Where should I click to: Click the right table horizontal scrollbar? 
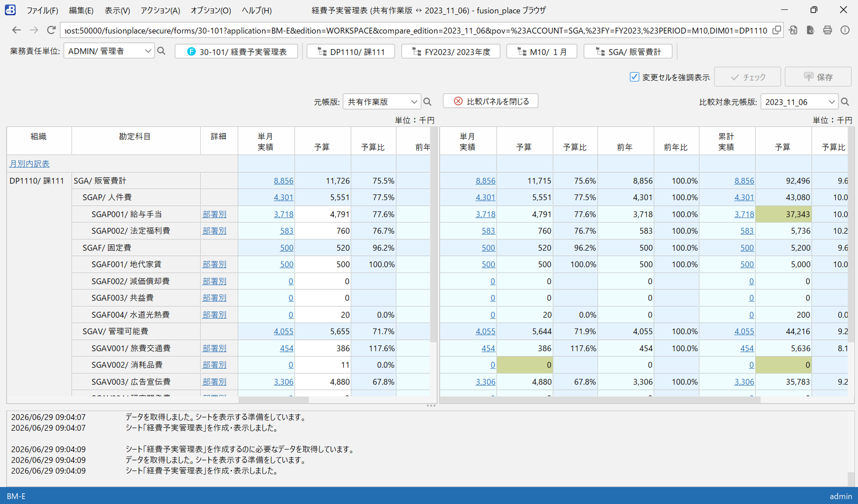click(x=600, y=400)
